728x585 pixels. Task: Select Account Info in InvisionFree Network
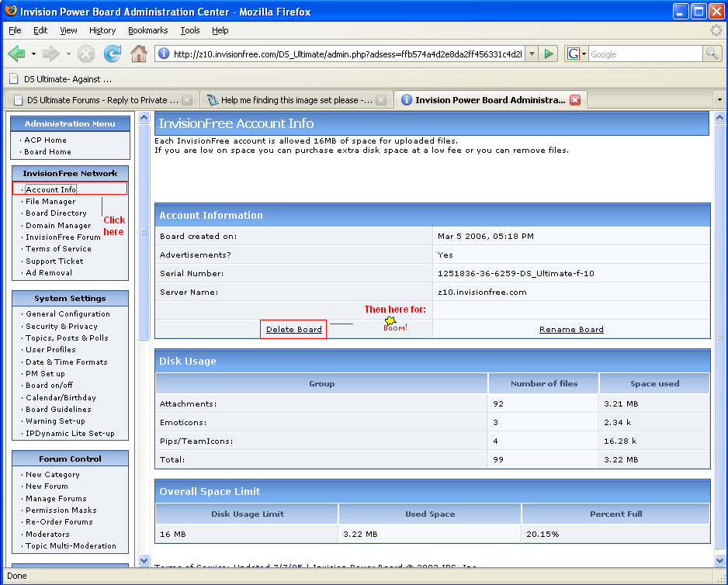(x=51, y=189)
